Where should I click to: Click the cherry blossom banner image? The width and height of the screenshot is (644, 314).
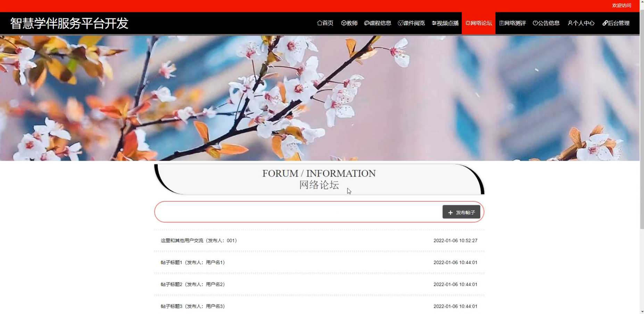320,98
